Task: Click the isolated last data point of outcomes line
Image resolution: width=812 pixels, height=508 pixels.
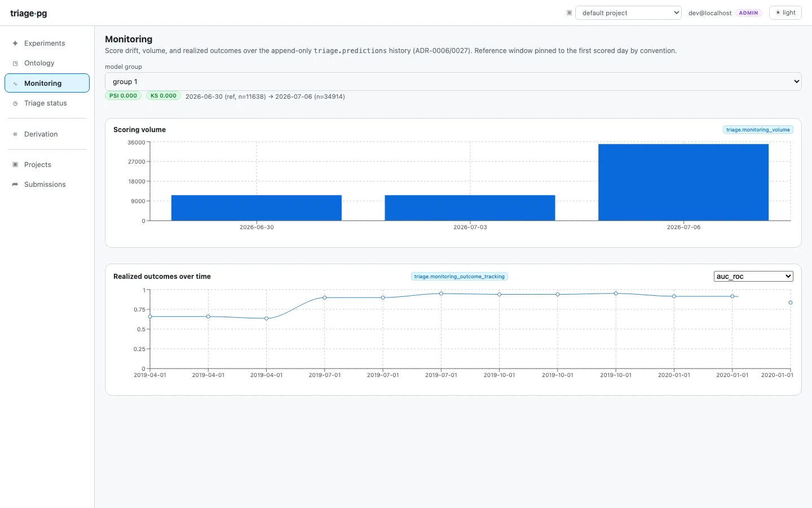Action: coord(791,303)
